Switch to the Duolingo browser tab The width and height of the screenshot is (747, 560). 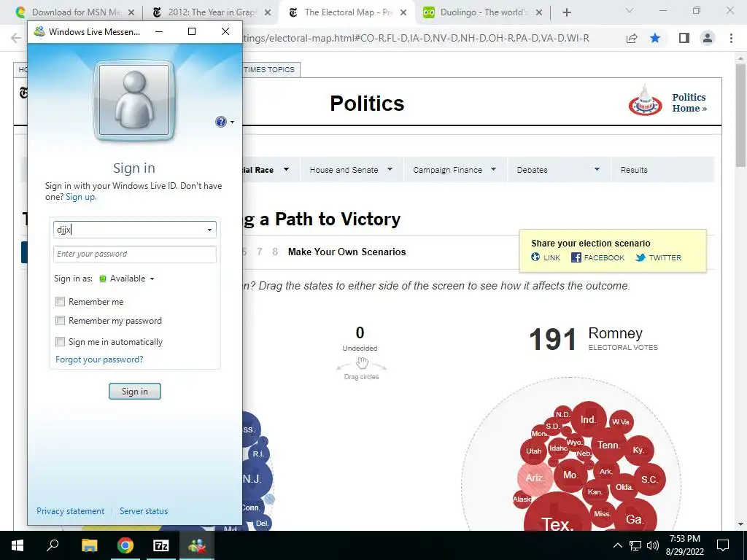[x=483, y=12]
